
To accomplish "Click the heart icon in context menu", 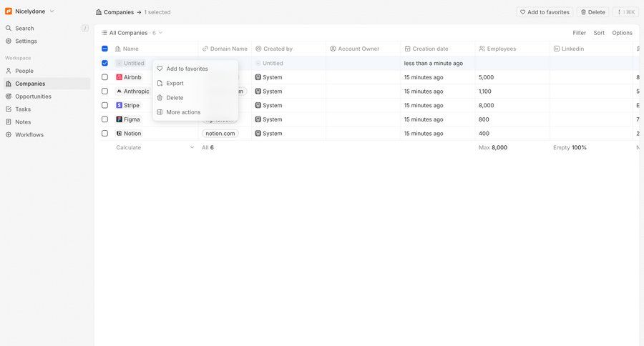I will (x=160, y=69).
